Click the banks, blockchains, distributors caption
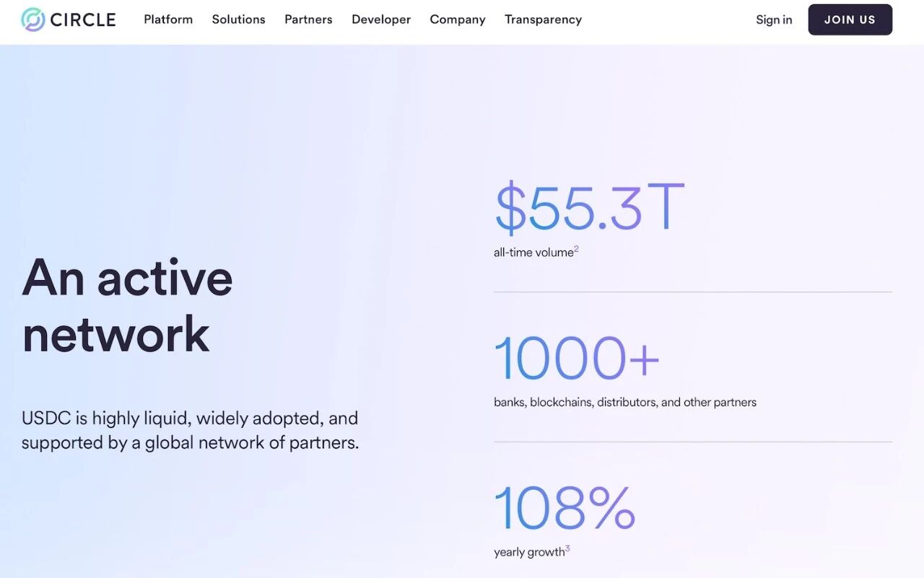 click(x=625, y=402)
